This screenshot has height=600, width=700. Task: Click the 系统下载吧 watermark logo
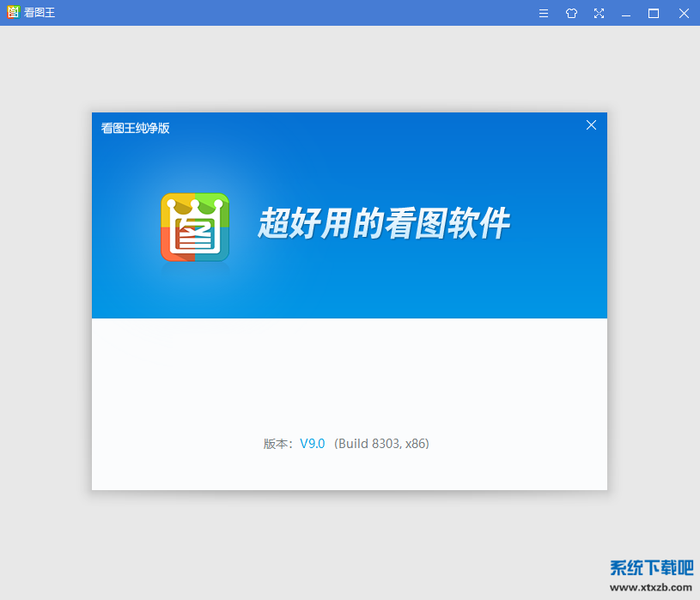(x=651, y=567)
